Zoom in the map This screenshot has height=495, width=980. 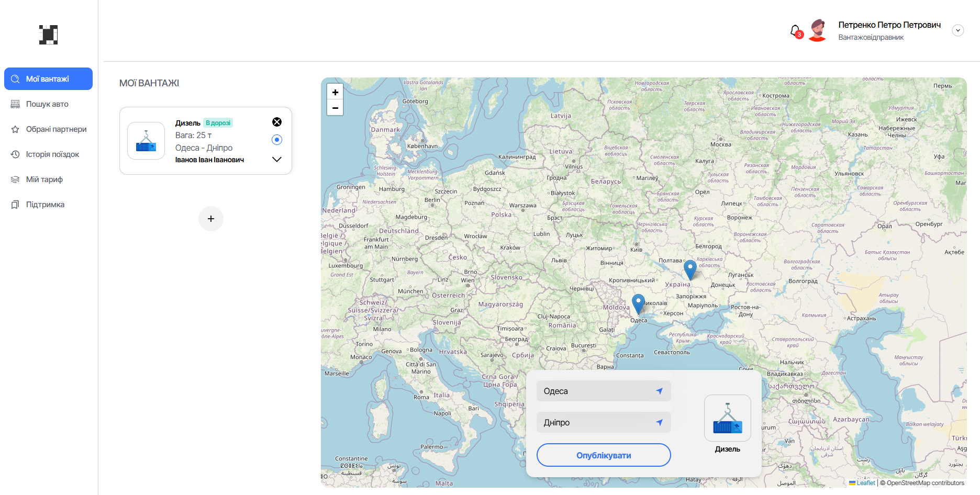335,92
